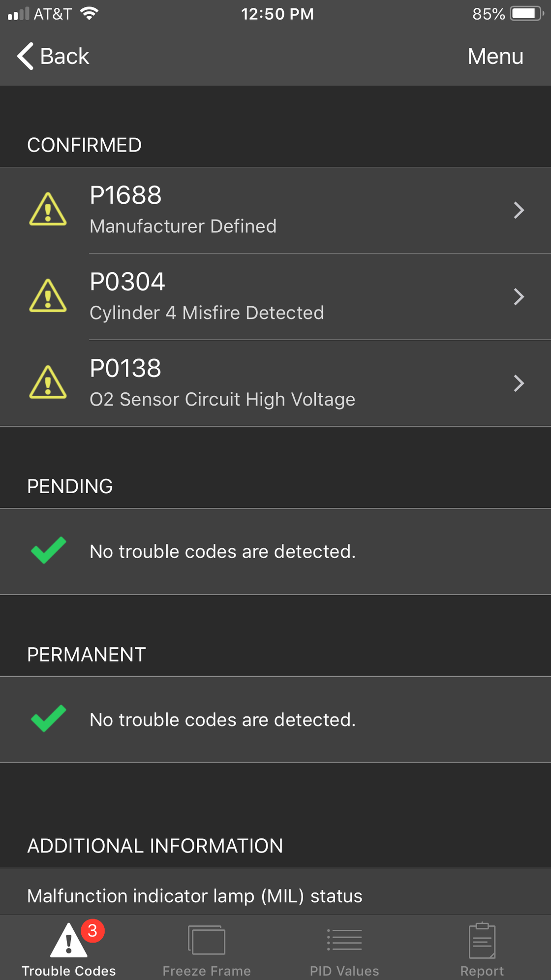Expand P0304 details with chevron
Image resolution: width=551 pixels, height=980 pixels.
(519, 297)
